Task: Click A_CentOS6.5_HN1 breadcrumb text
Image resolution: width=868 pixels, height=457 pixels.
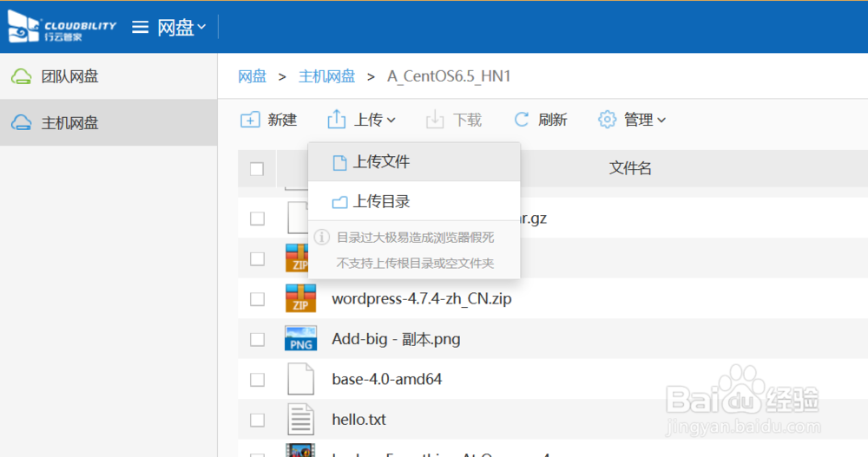Action: [449, 76]
